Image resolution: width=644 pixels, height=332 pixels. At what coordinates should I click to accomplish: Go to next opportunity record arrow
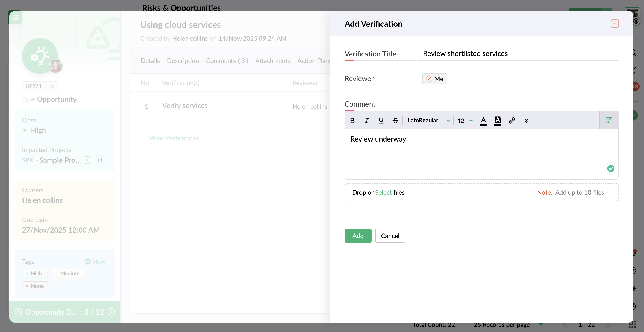(x=111, y=312)
